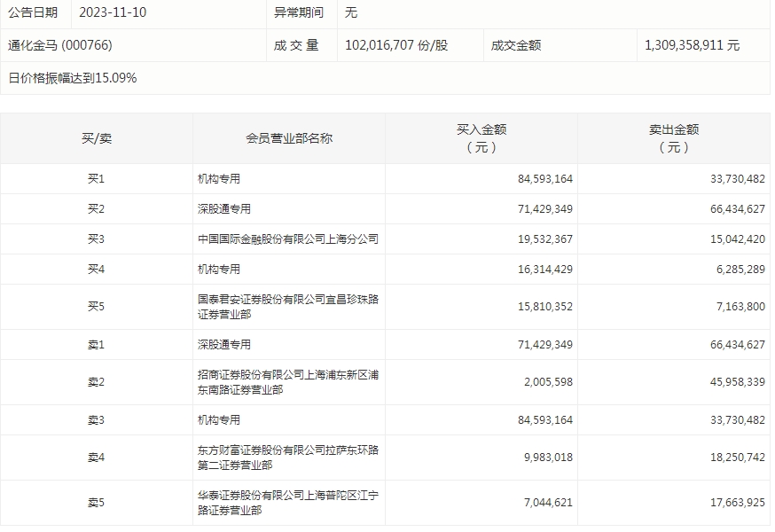
Task: Select buy amount 71,429,349 in 买2 row
Action: pyautogui.click(x=545, y=208)
